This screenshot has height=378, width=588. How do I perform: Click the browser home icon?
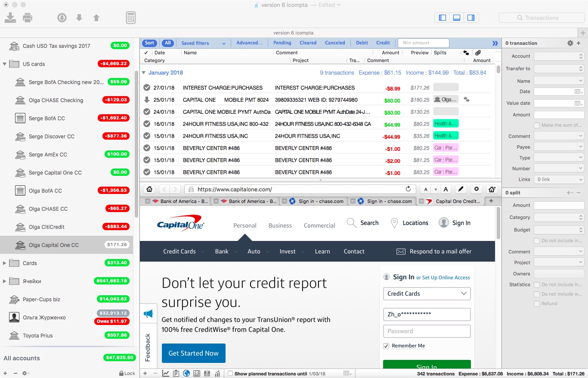[149, 189]
